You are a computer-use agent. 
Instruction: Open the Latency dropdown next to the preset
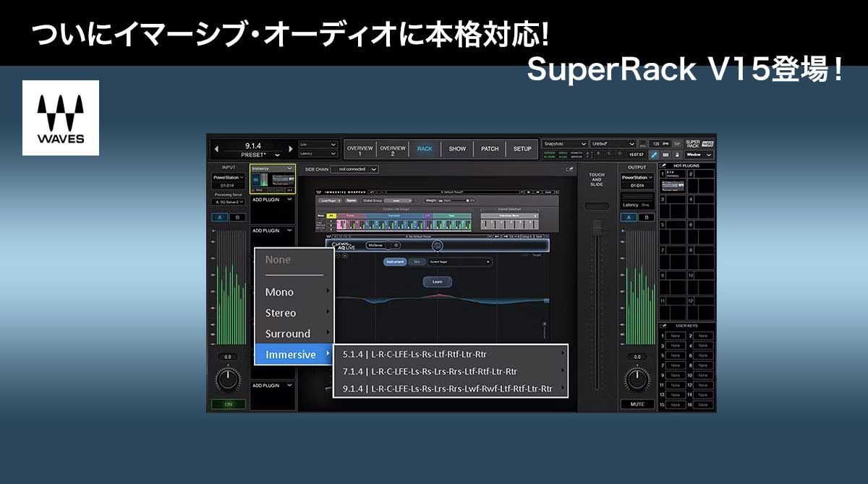318,154
